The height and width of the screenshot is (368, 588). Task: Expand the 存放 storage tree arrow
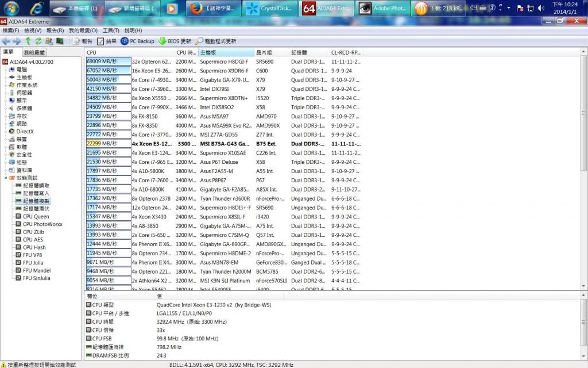coord(5,116)
